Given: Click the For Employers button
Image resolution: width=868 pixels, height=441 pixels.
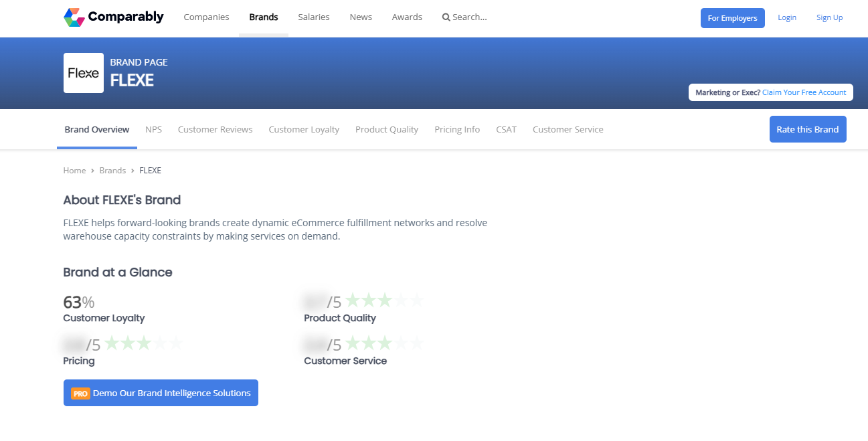Looking at the screenshot, I should pos(733,18).
